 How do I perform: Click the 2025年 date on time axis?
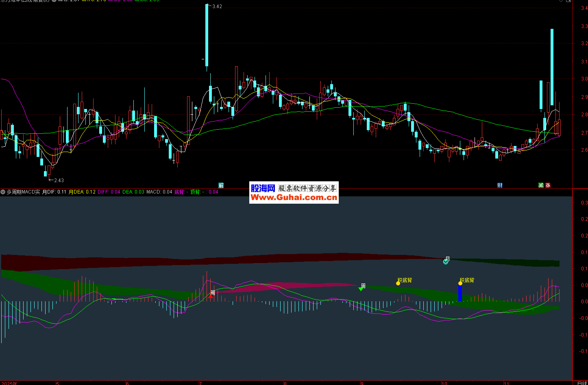coord(10,383)
